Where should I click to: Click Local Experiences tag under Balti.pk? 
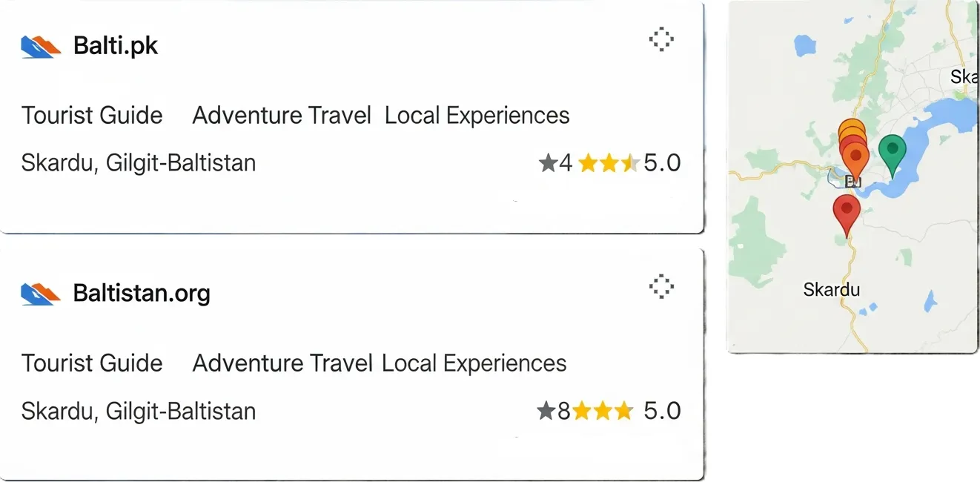click(x=477, y=116)
